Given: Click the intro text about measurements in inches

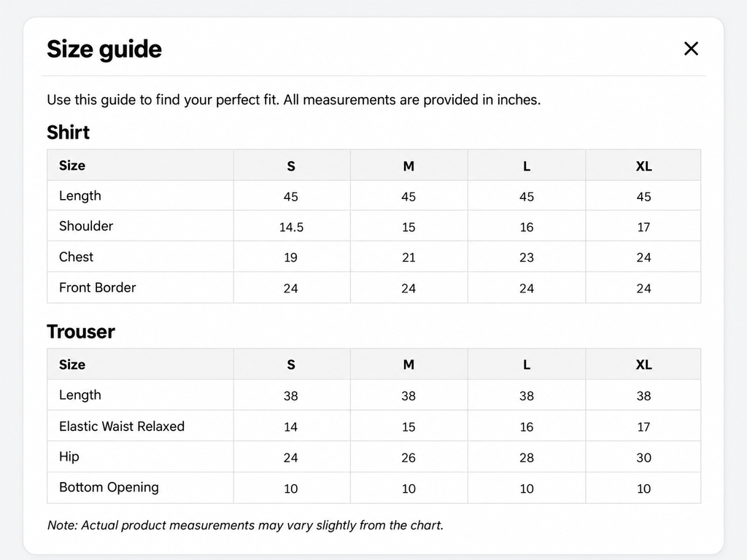Looking at the screenshot, I should point(294,100).
